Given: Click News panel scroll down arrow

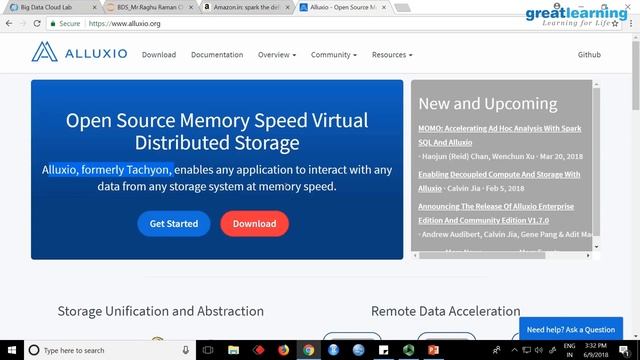Looking at the screenshot, I should pos(596,247).
